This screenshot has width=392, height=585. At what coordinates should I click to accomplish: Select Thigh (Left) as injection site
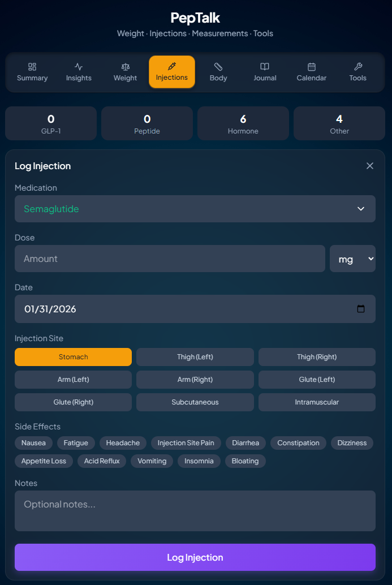tap(195, 357)
